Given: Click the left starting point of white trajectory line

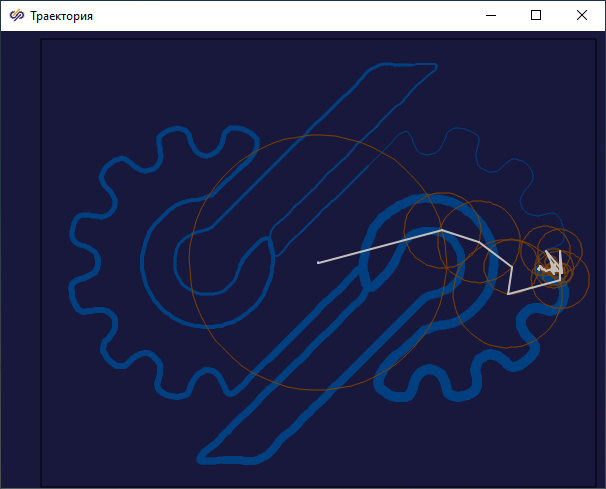Looking at the screenshot, I should pyautogui.click(x=318, y=263).
